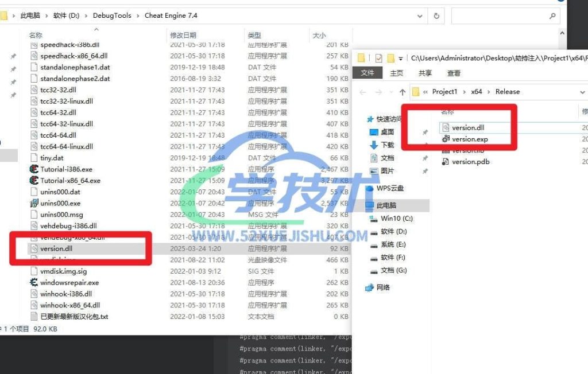Open the 文件 menu tab
The height and width of the screenshot is (374, 588).
point(367,73)
